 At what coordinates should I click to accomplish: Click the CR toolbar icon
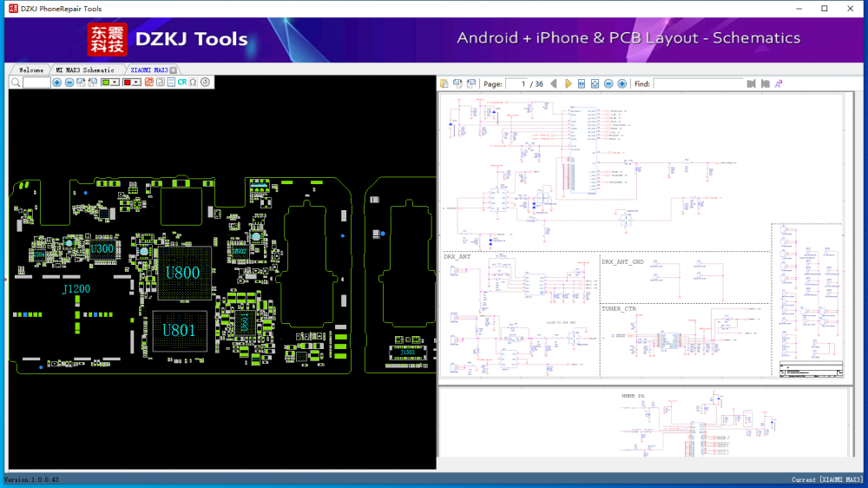[182, 82]
